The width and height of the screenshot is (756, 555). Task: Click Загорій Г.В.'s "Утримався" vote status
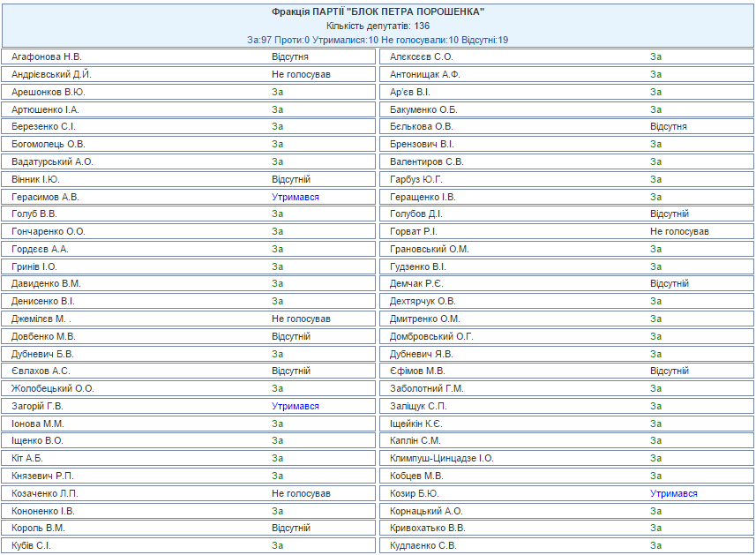click(x=295, y=406)
